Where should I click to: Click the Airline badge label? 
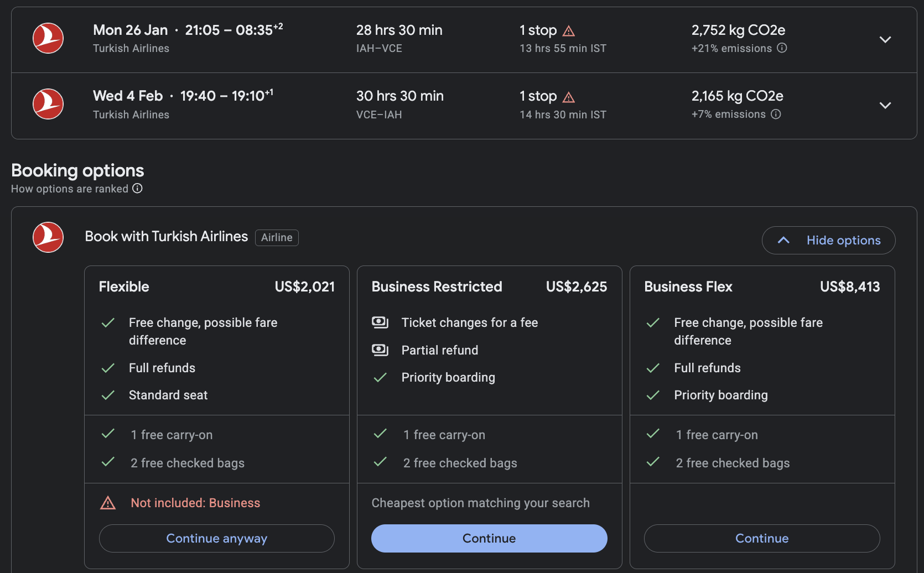tap(277, 237)
